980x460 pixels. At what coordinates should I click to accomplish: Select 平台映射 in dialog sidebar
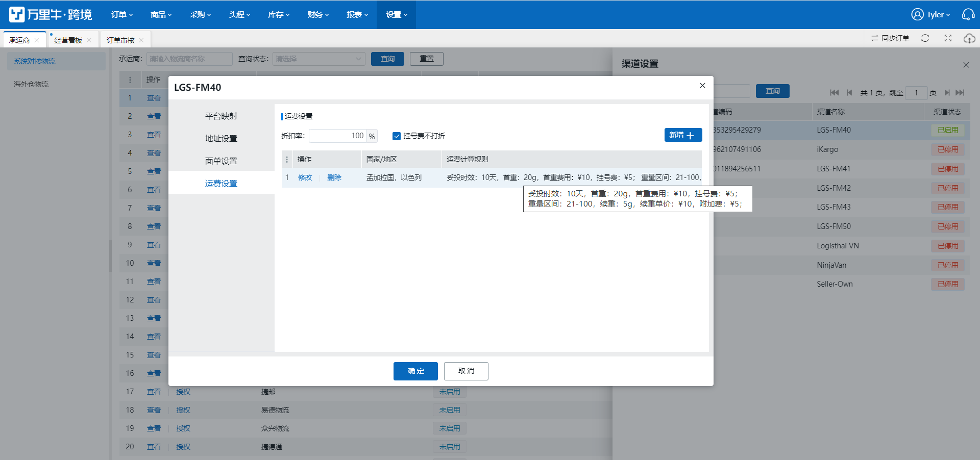click(x=221, y=116)
